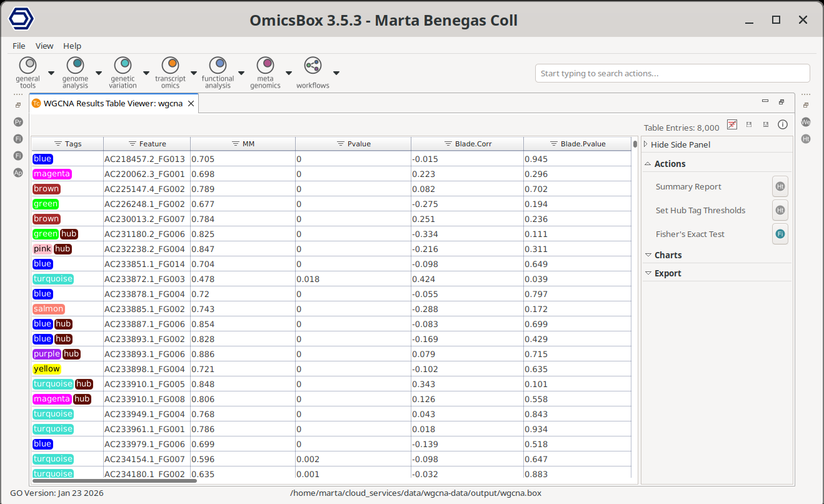Expand the Charts section
824x504 pixels.
[668, 255]
